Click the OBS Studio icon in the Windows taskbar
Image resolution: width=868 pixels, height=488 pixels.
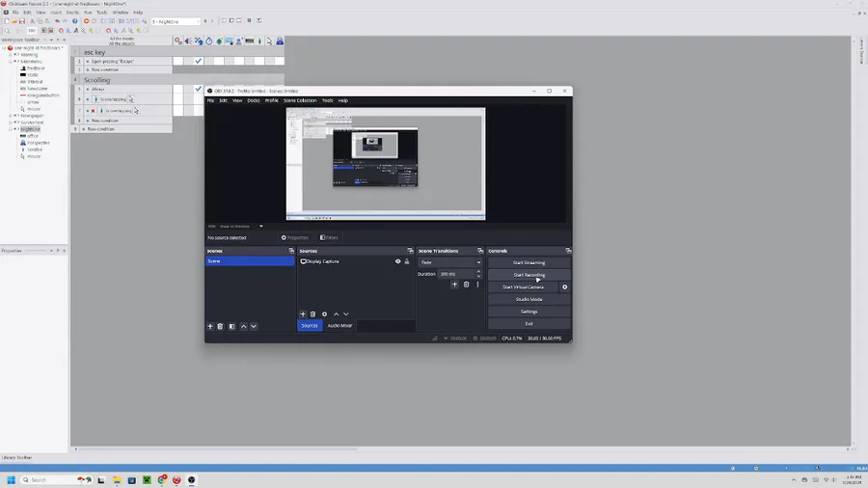point(192,479)
